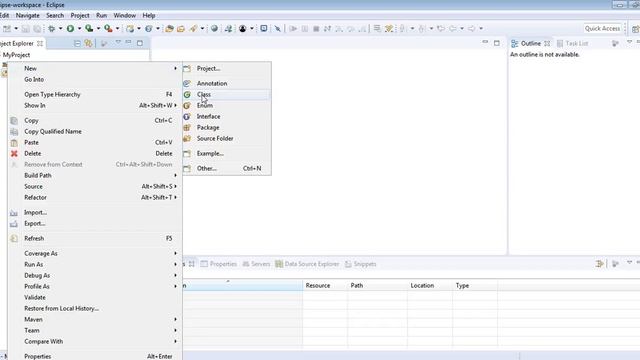Select Export... in the context menu
This screenshot has height=360, width=640.
[96, 224]
